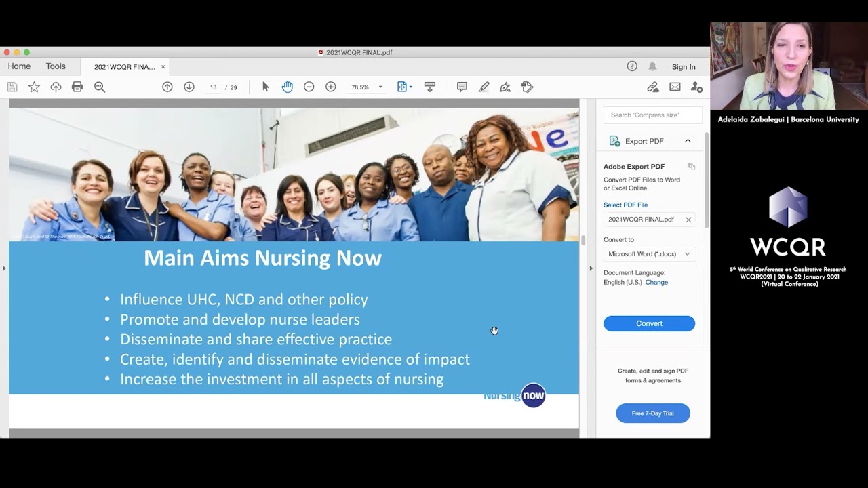The image size is (868, 488).
Task: Click the cloud upload icon
Action: tap(56, 87)
